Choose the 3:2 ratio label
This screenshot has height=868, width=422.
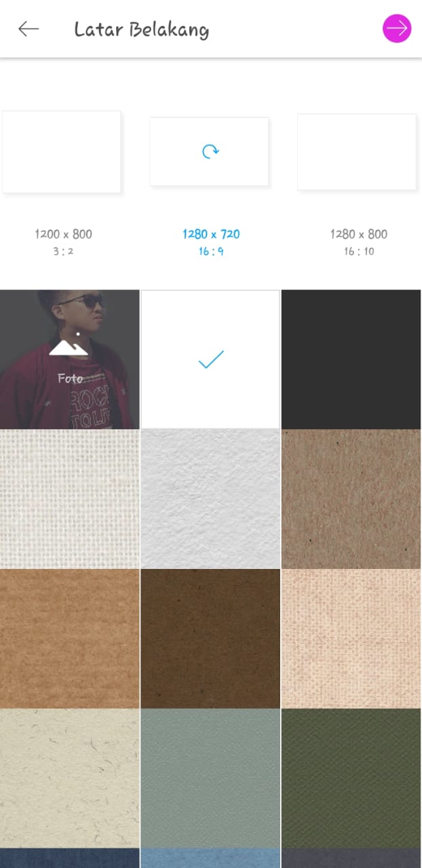coord(63,252)
